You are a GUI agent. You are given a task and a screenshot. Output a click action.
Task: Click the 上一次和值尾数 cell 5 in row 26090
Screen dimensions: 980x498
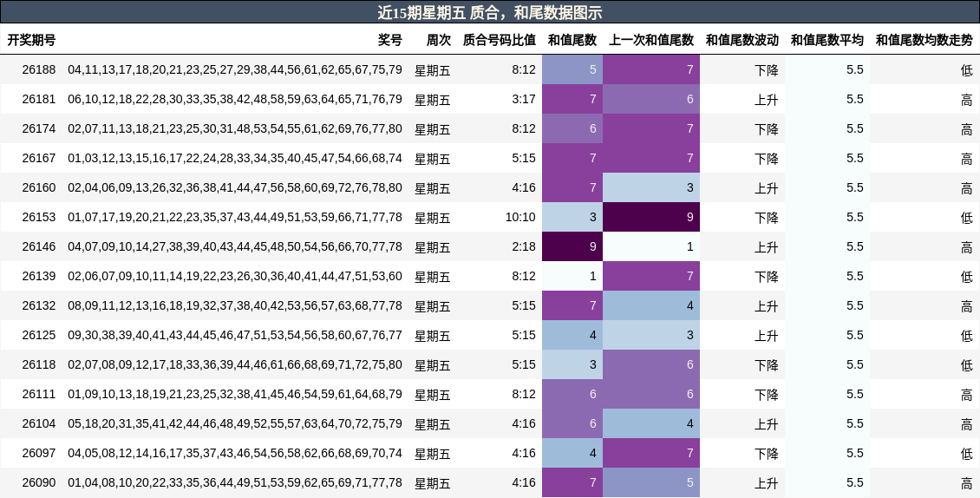(x=651, y=482)
